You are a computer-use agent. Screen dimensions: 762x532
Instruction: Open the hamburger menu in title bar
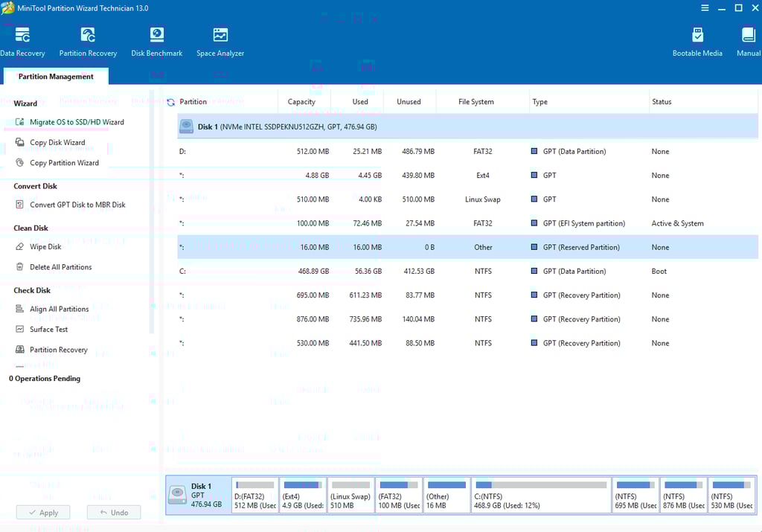click(x=705, y=7)
